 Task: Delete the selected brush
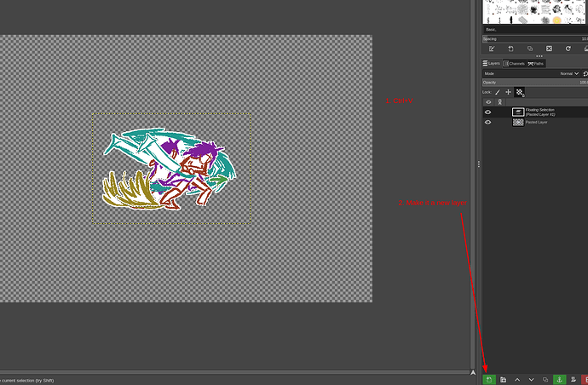click(549, 49)
